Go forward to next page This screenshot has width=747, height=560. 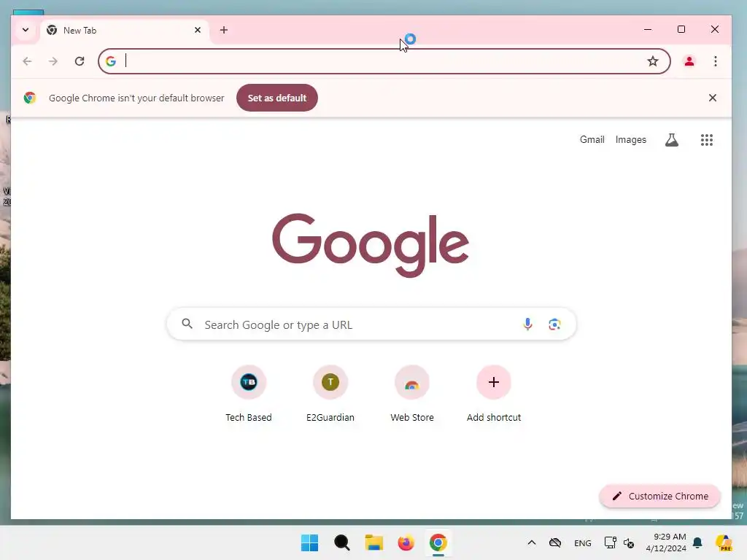click(53, 61)
